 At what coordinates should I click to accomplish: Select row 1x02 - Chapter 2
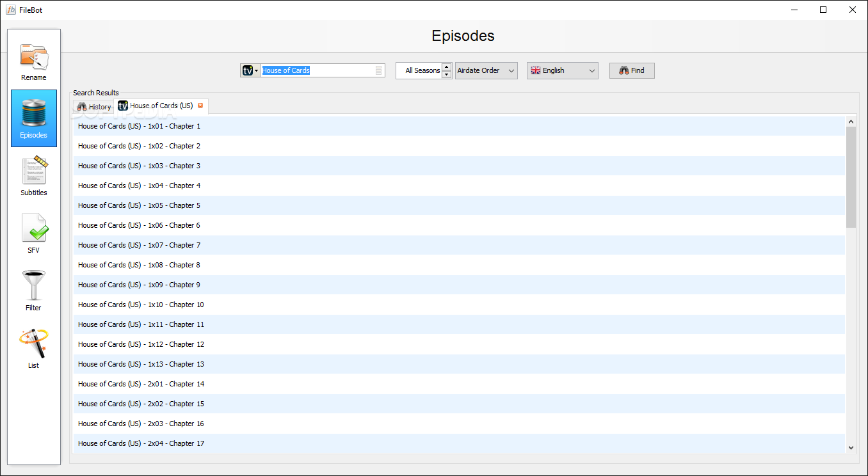460,146
